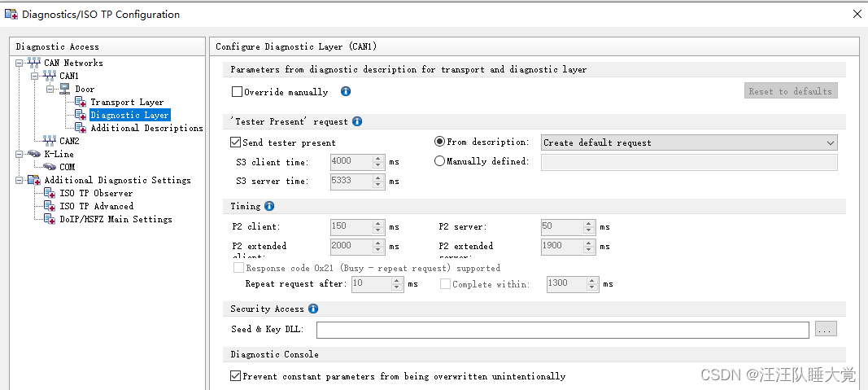Click the K-Line connector icon

click(33, 154)
